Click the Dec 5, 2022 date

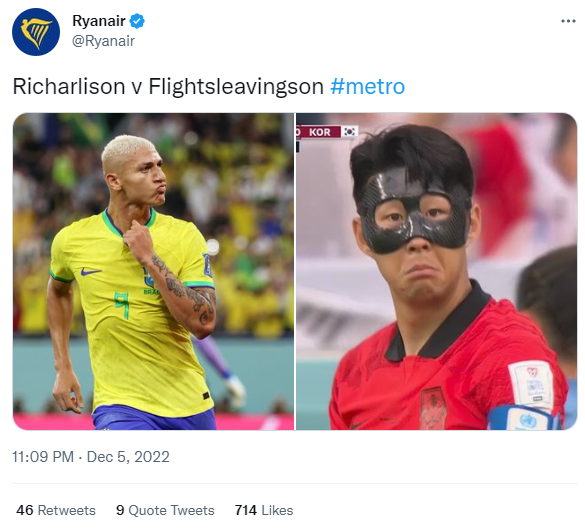(x=128, y=457)
